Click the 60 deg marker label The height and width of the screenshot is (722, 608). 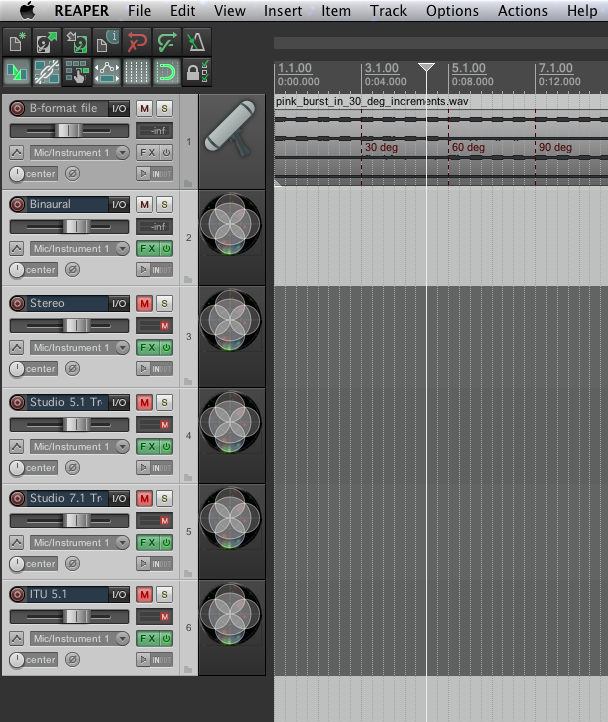[x=468, y=147]
